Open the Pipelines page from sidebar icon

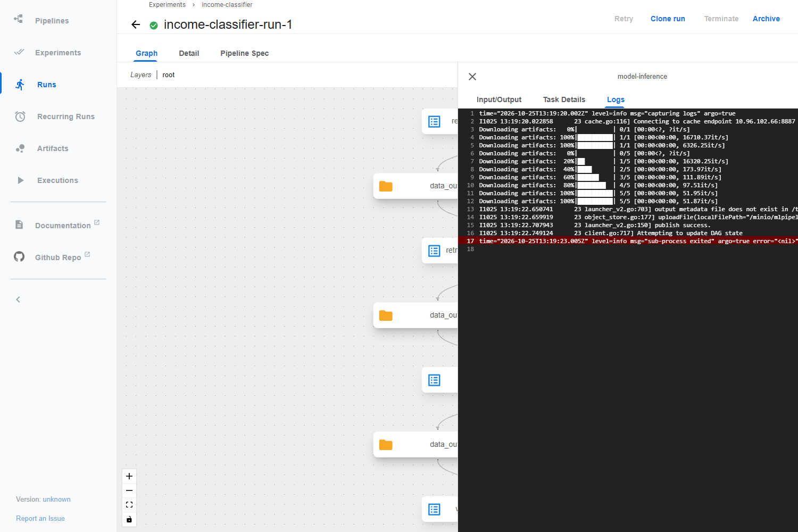click(19, 19)
